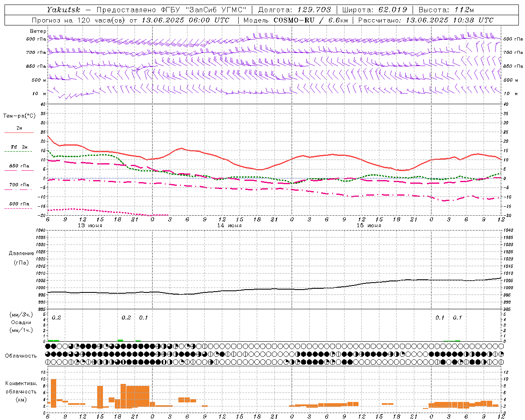Click the 14 июня date label
Image resolution: width=525 pixels, height=420 pixels.
pyautogui.click(x=229, y=226)
